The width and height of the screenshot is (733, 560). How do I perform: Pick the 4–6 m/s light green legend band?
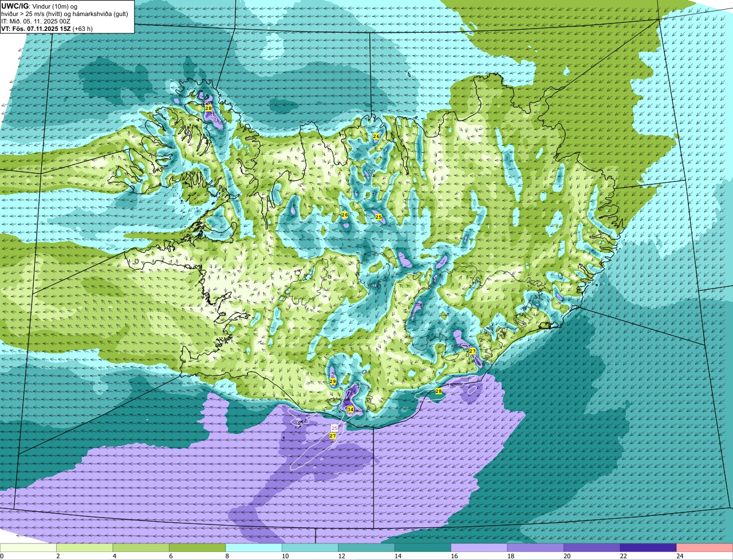[141, 548]
